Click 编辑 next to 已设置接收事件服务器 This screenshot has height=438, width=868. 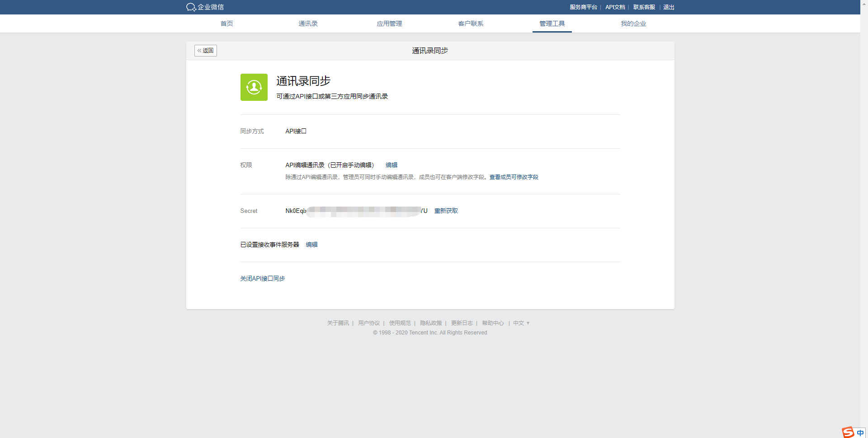[311, 245]
